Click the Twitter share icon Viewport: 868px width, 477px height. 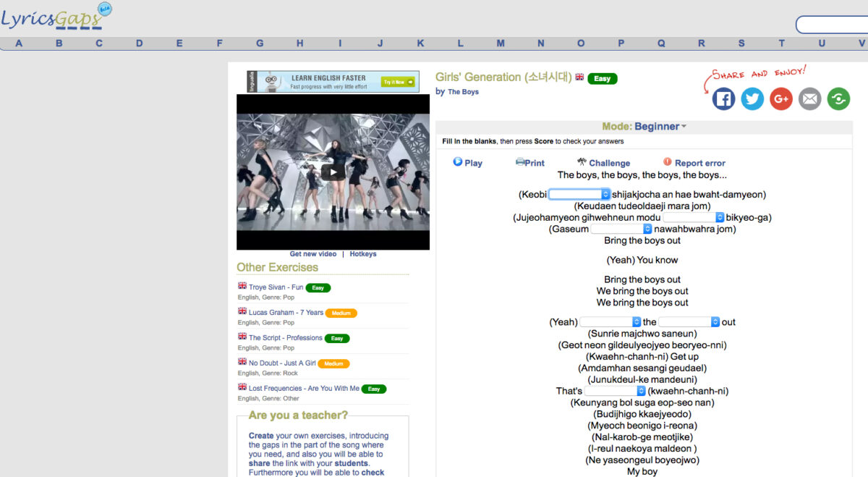click(x=752, y=98)
